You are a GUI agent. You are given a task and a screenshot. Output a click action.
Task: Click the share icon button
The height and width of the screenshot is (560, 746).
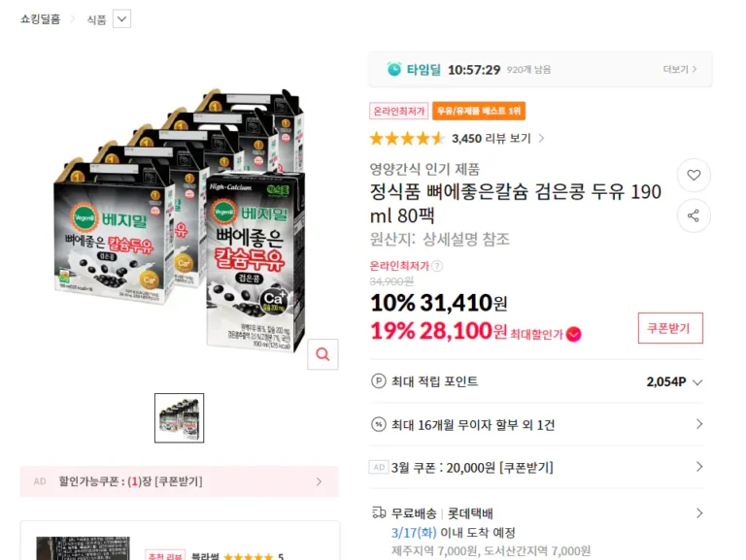click(x=694, y=215)
